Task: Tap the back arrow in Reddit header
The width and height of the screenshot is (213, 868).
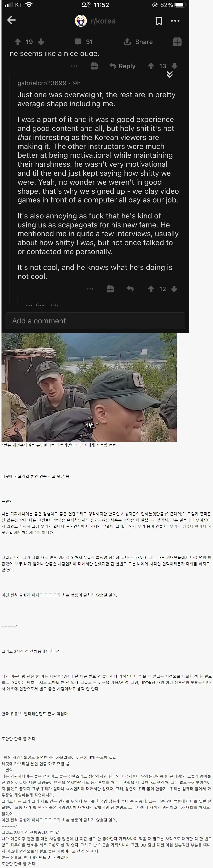Action: (12, 20)
